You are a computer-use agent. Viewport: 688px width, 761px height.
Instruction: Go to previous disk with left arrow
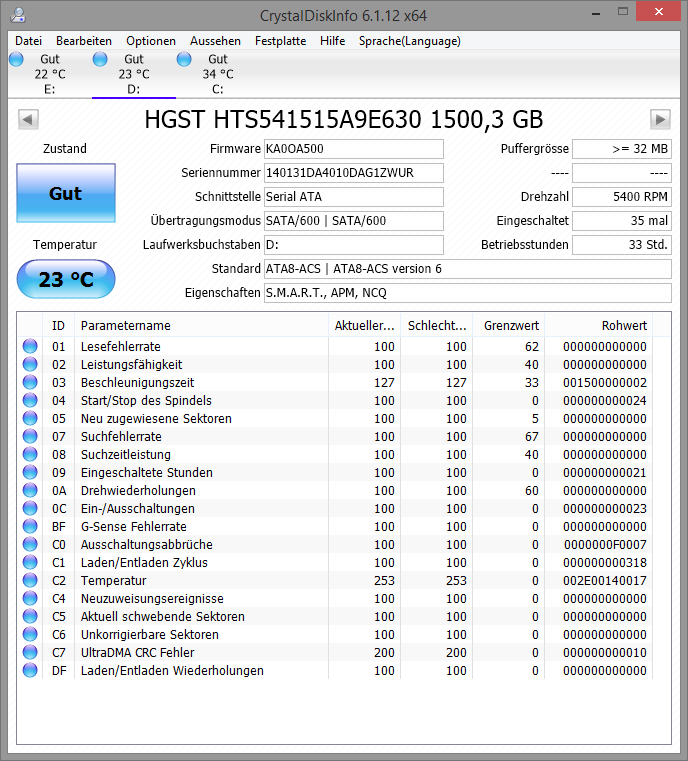coord(28,119)
